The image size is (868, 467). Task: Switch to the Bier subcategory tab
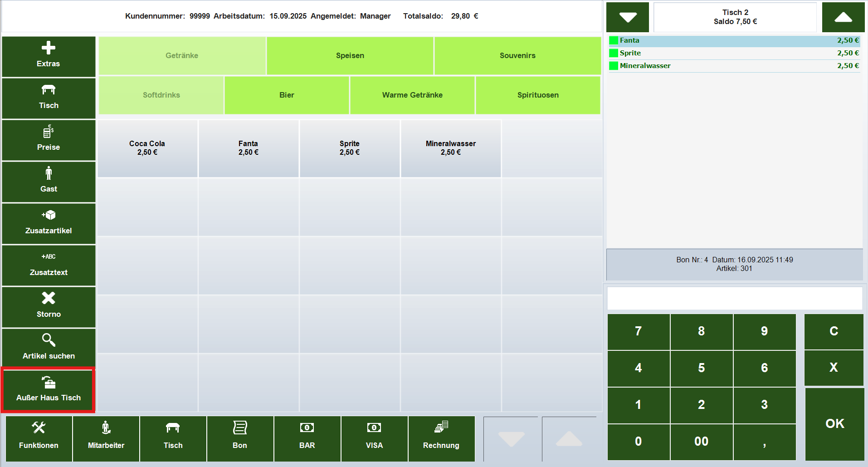tap(287, 95)
